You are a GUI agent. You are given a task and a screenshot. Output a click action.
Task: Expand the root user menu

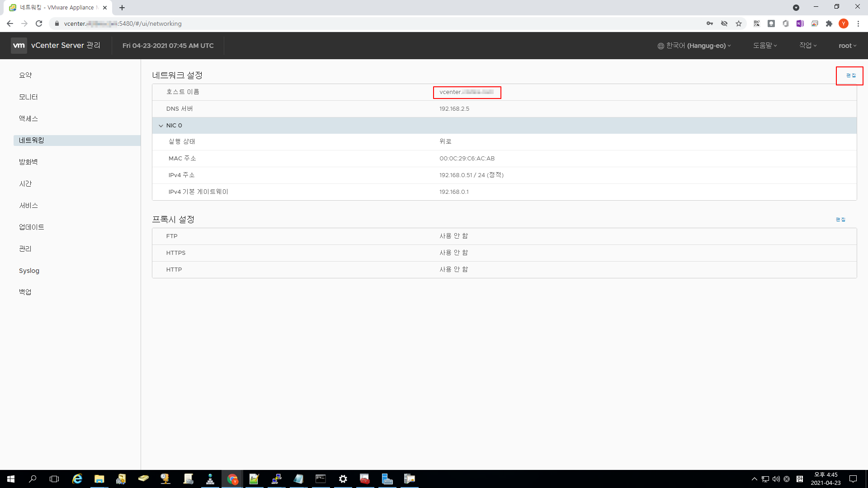tap(847, 46)
